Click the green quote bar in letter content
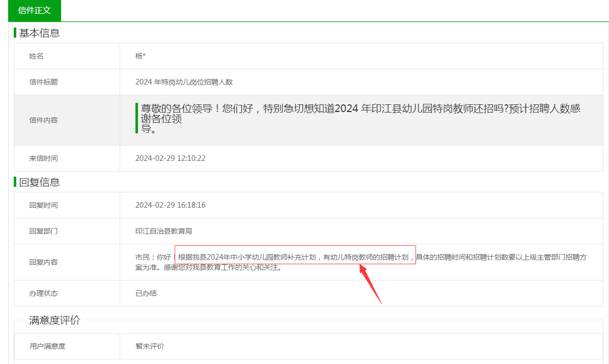609x364 pixels. [x=136, y=118]
